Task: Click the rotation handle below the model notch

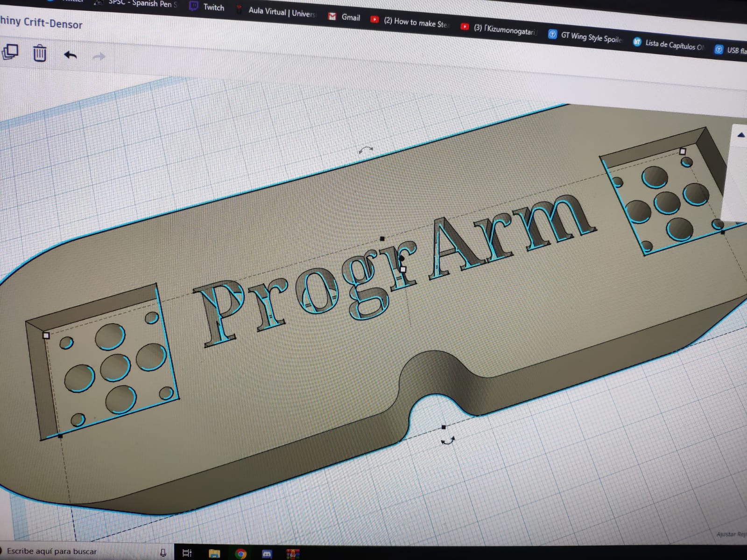Action: pos(447,440)
